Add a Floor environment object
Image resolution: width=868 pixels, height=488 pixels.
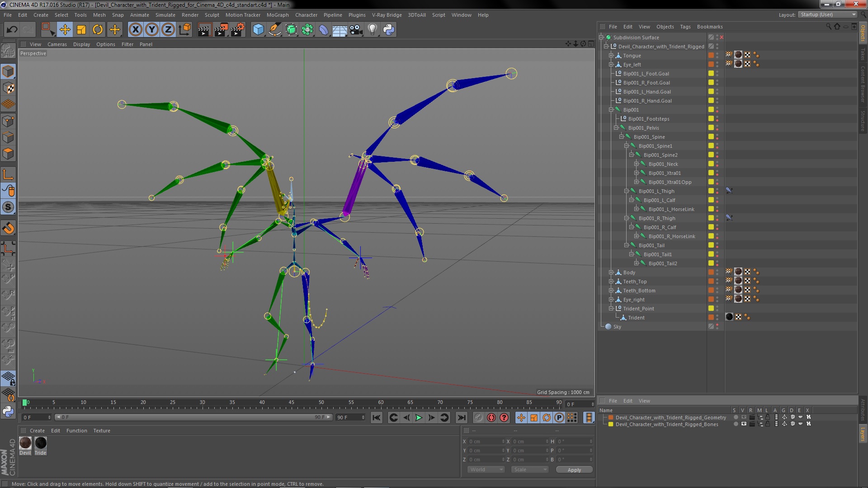(340, 30)
